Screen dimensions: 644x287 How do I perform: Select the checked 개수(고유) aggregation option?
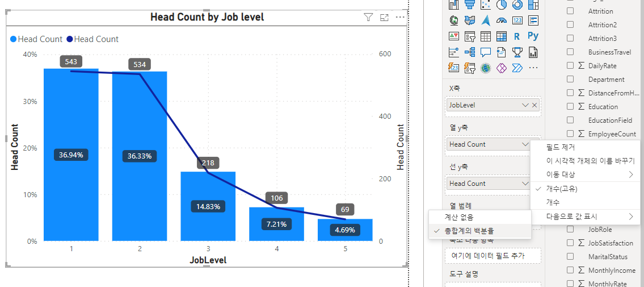585,189
